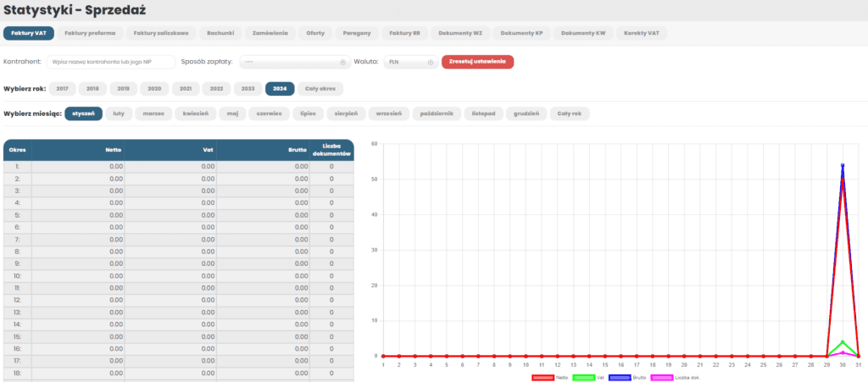Open the Sposób zapłaty dropdown
This screenshot has width=868, height=382.
pyautogui.click(x=294, y=62)
